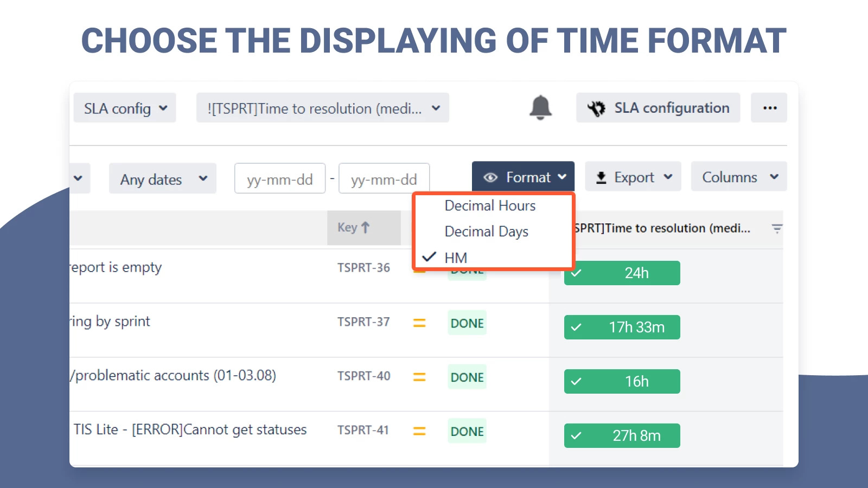Open the Columns dropdown
This screenshot has width=868, height=488.
(739, 177)
